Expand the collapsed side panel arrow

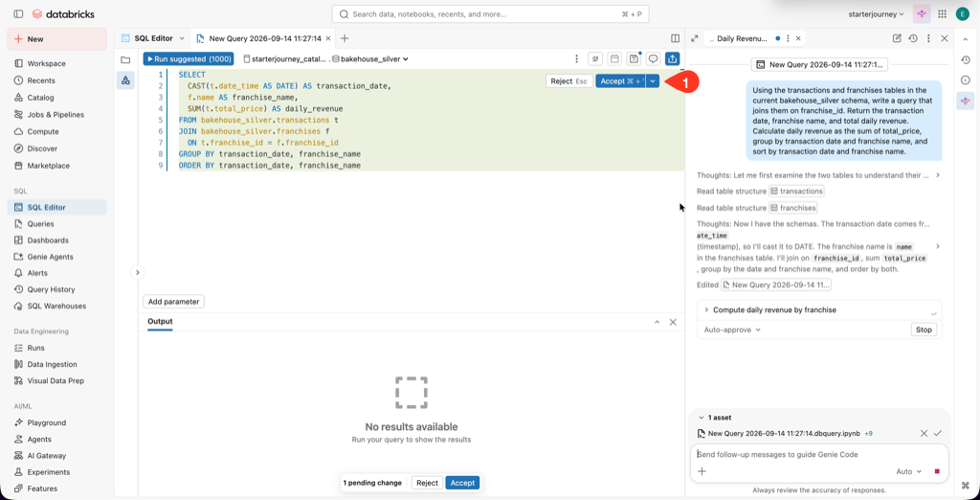point(137,272)
